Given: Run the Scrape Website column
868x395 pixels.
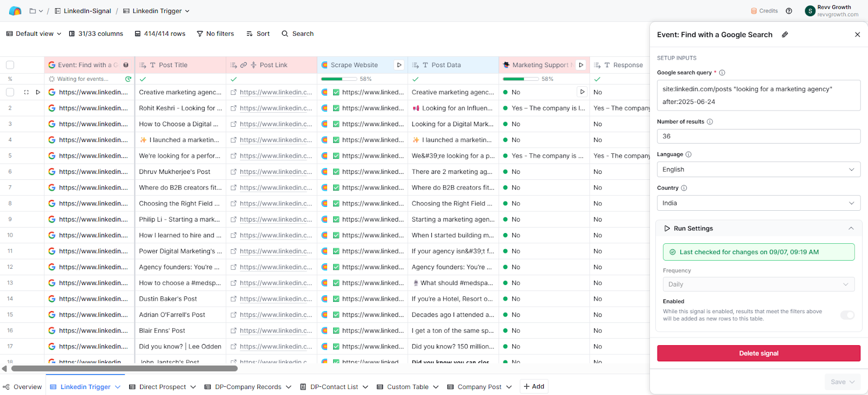Looking at the screenshot, I should pos(399,65).
